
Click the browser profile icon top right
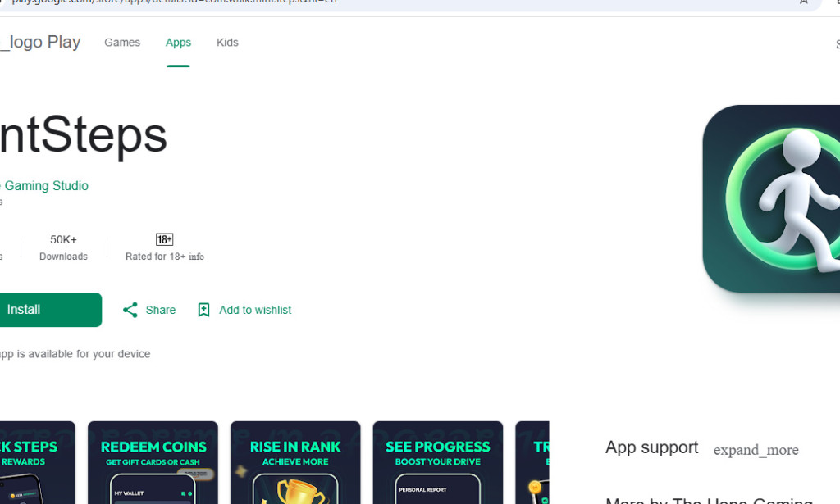click(835, 3)
